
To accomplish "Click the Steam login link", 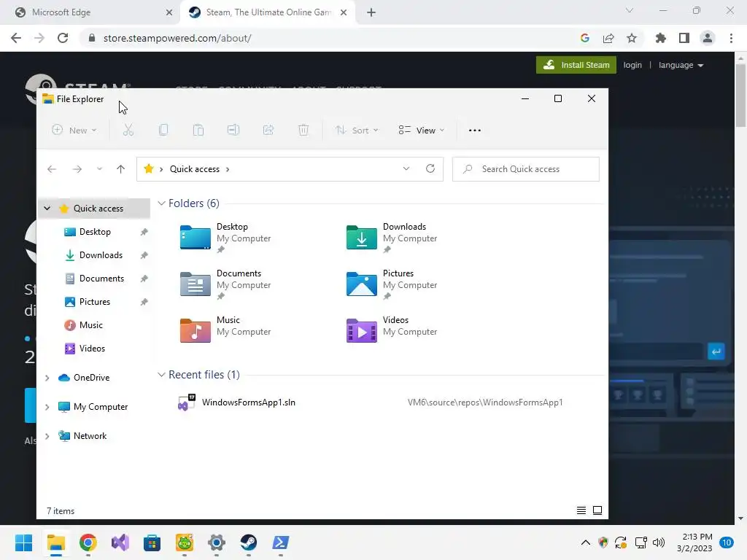I will click(x=632, y=65).
